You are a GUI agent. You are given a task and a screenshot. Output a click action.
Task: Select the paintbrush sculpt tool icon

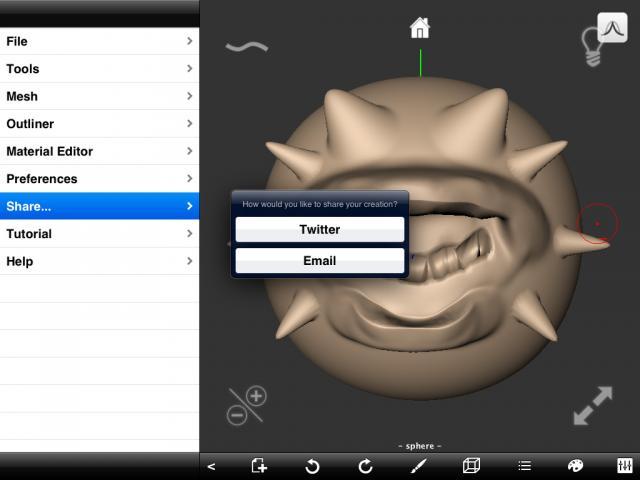click(x=418, y=466)
